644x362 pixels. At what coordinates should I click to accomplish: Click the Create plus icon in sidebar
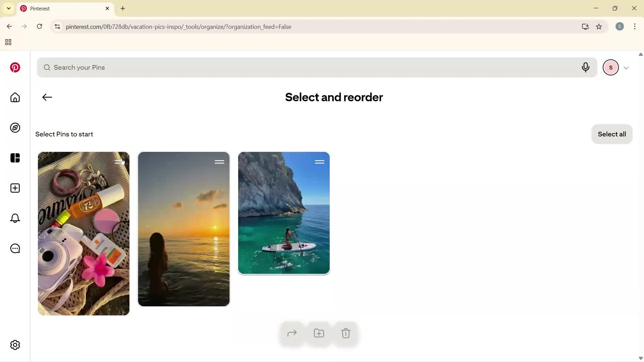pos(15,188)
